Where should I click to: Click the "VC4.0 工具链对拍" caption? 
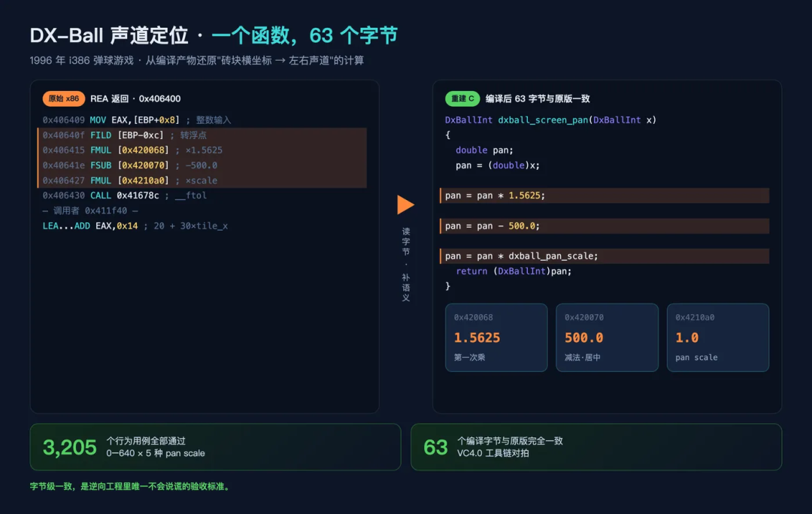tap(493, 453)
